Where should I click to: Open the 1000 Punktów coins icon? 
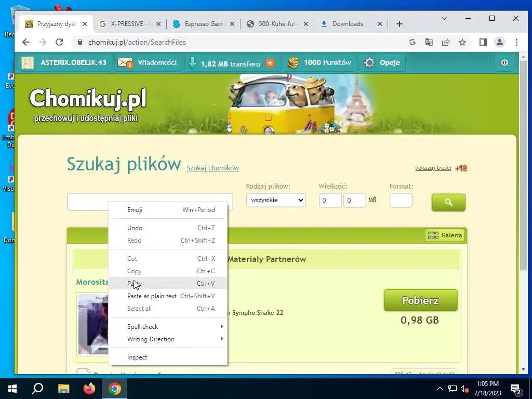tap(293, 62)
